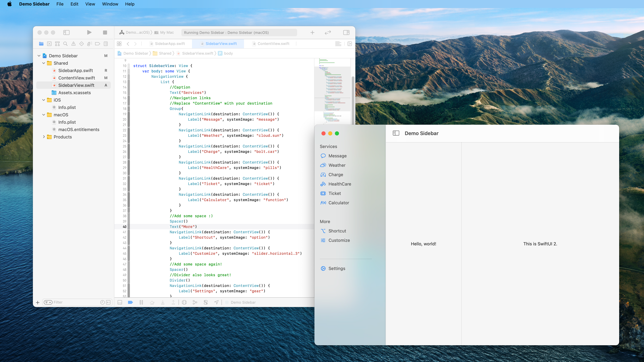Screen dimensions: 644x362
Task: Open the Weather link in app sidebar
Action: tap(337, 165)
